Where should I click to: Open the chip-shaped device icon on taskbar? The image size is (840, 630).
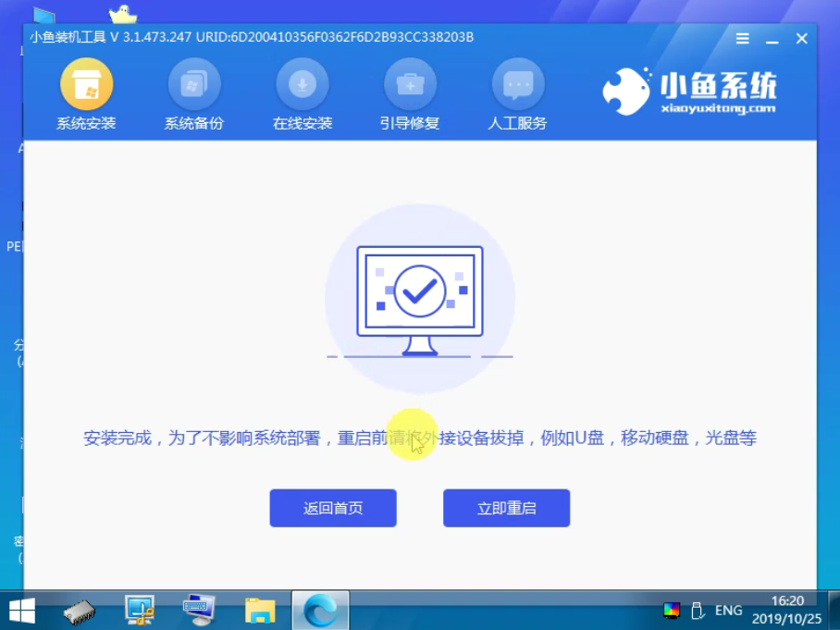tap(80, 611)
